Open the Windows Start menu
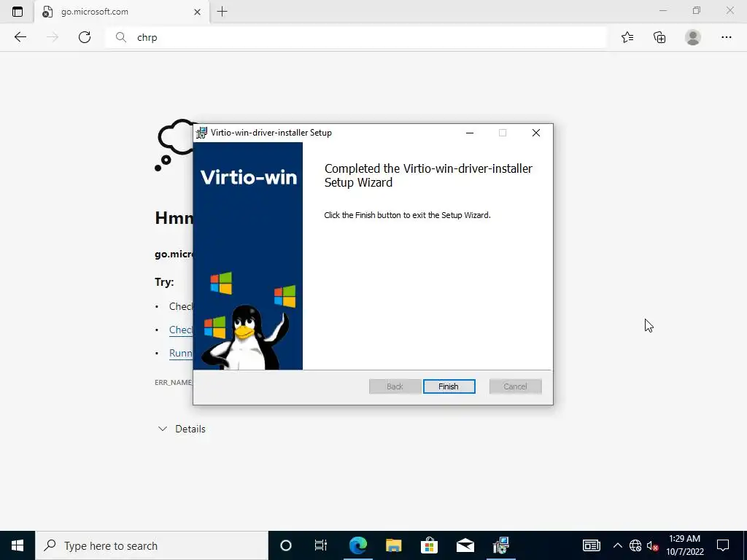This screenshot has height=560, width=747. [x=18, y=545]
